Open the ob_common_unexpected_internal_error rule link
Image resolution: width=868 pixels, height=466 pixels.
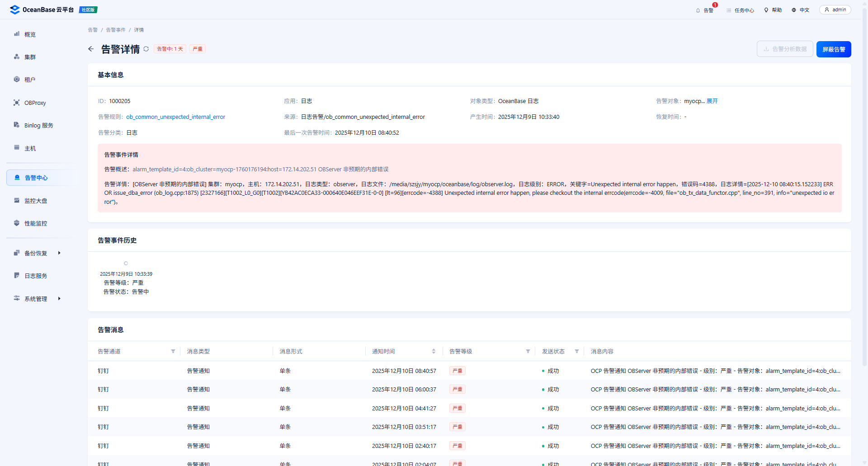[x=175, y=117]
